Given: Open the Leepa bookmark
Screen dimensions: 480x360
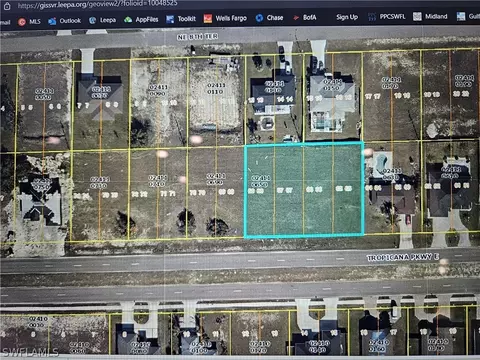Looking at the screenshot, I should click(103, 20).
